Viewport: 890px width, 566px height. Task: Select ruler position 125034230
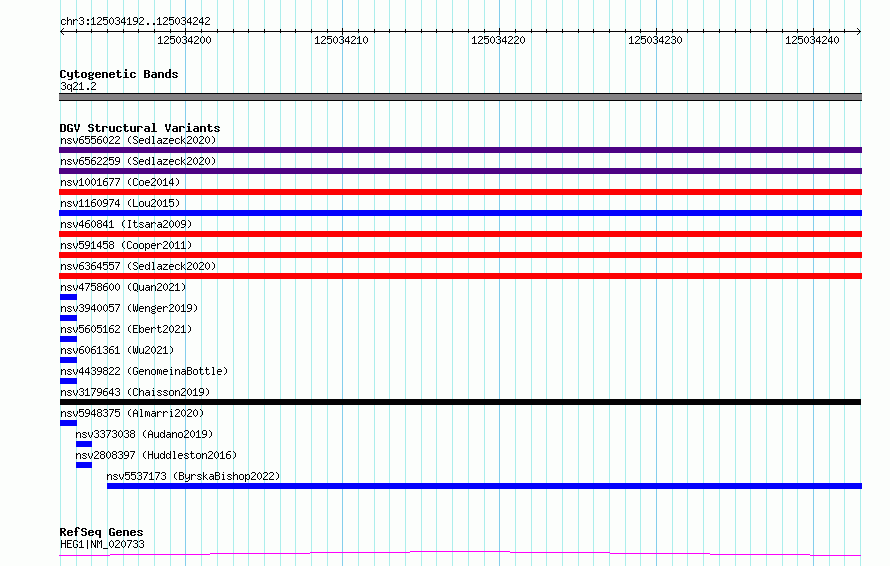pyautogui.click(x=655, y=40)
